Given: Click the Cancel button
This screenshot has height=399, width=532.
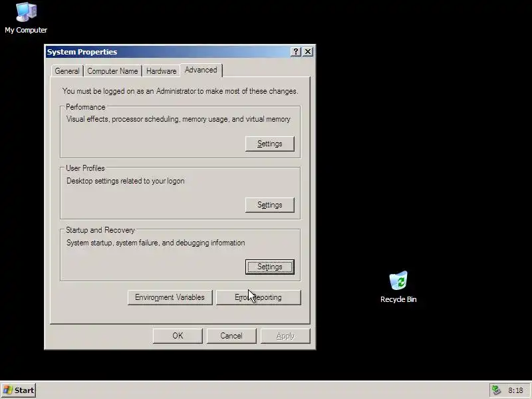Looking at the screenshot, I should point(231,336).
